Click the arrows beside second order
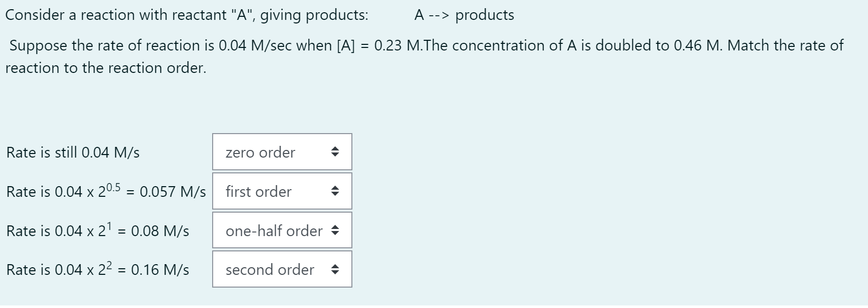The width and height of the screenshot is (868, 308). [336, 269]
